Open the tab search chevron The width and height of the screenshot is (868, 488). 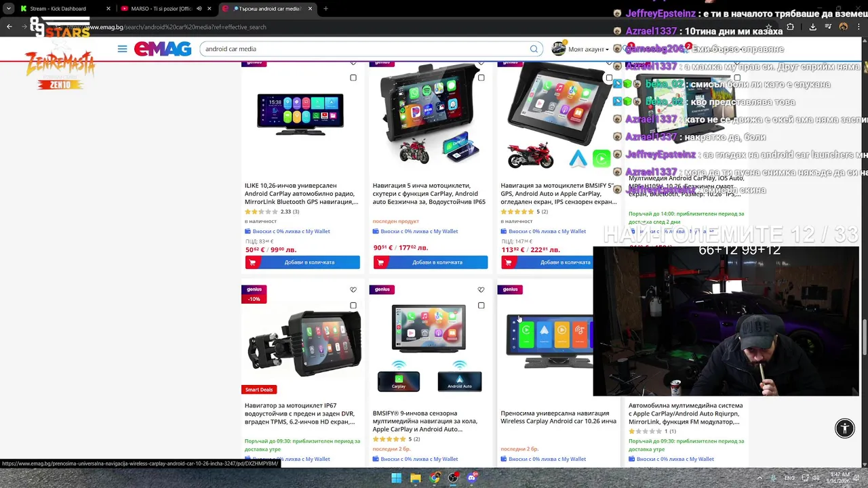coord(8,9)
